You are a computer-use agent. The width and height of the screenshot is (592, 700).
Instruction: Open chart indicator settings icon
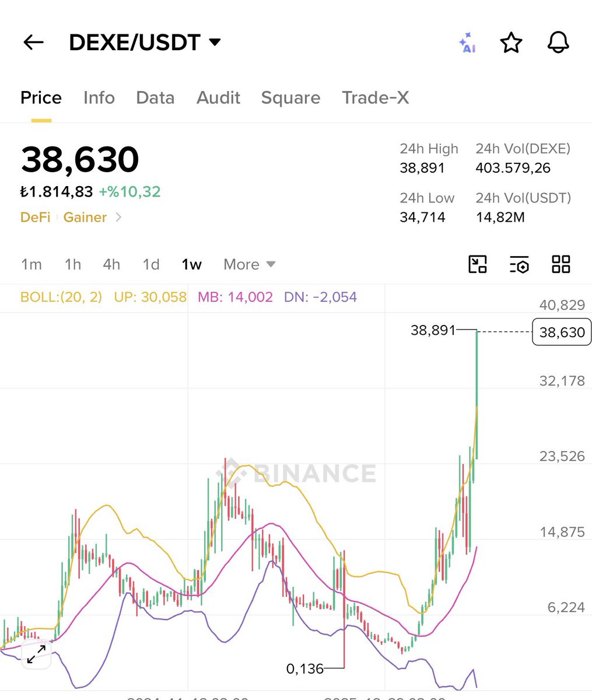pyautogui.click(x=519, y=264)
